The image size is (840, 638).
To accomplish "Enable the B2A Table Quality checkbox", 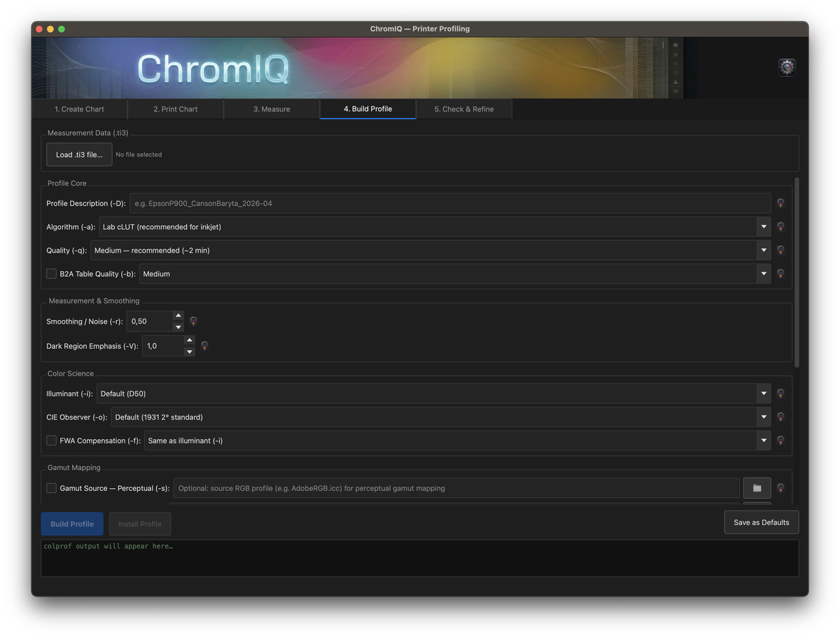I will (52, 274).
